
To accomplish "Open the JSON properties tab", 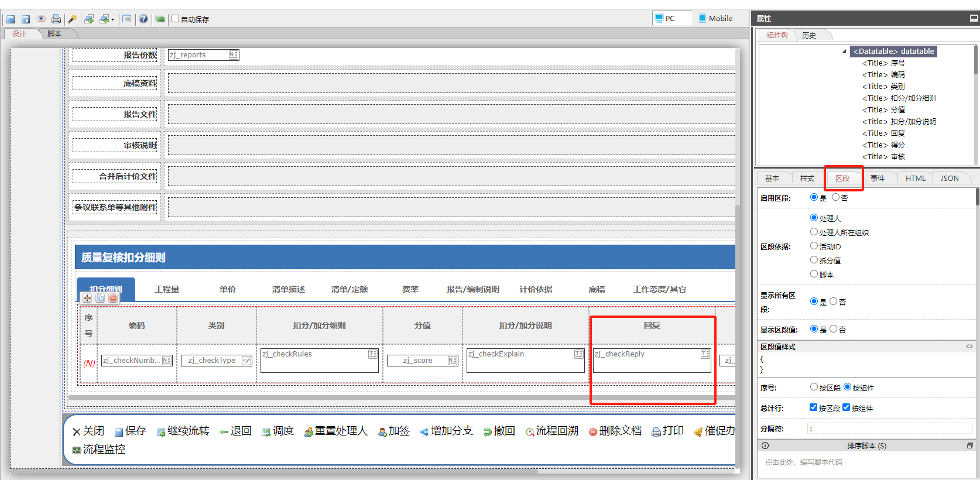I will click(950, 179).
